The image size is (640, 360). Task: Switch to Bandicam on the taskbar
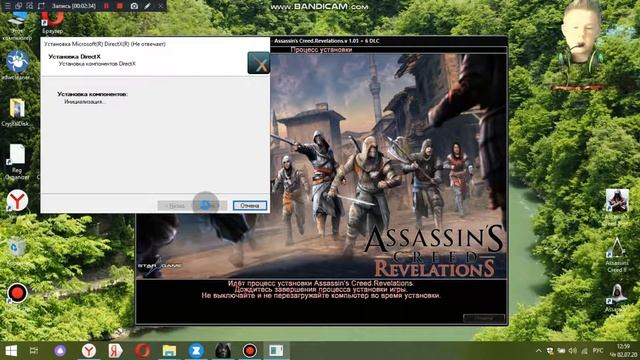pyautogui.click(x=250, y=351)
